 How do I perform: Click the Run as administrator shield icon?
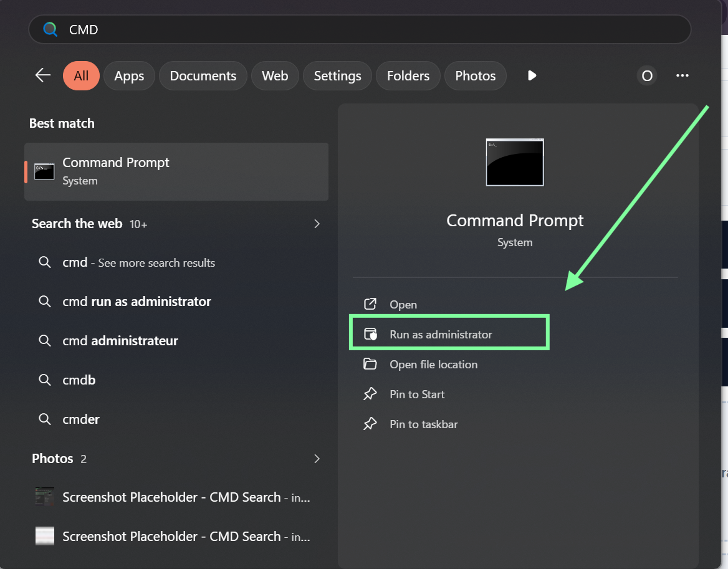tap(370, 334)
